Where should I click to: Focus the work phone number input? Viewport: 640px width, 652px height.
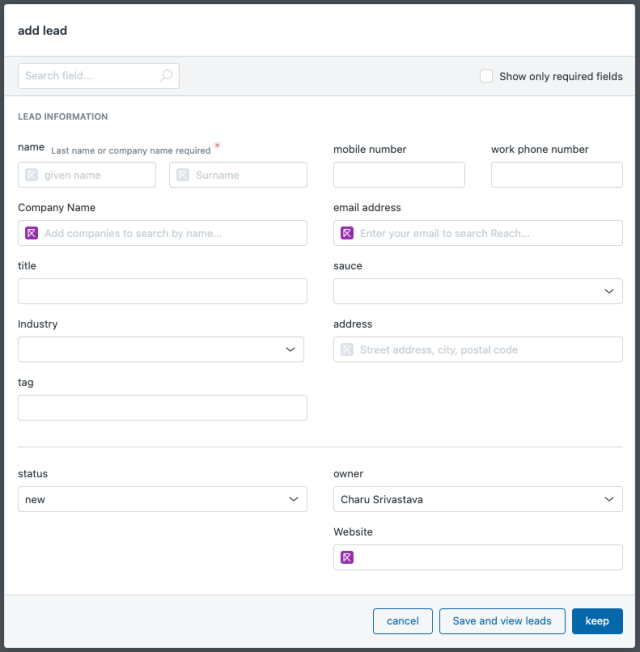tap(557, 175)
